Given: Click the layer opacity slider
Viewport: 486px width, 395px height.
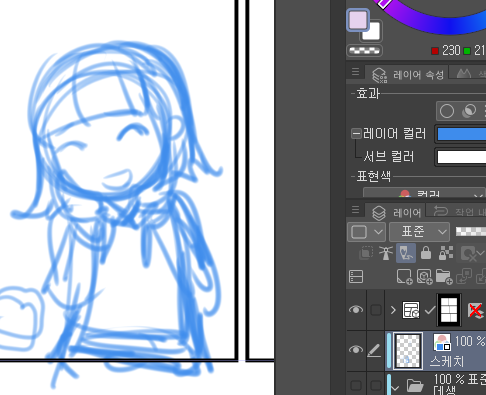Looking at the screenshot, I should click(x=471, y=231).
